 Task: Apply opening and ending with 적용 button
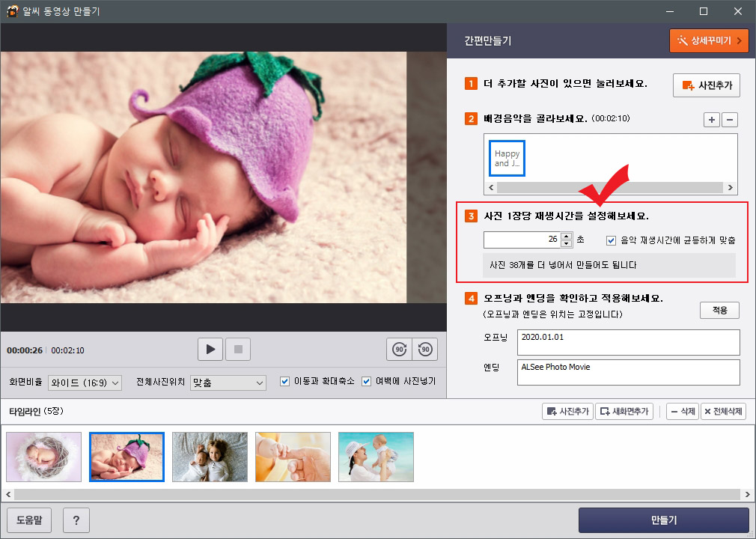tap(719, 311)
